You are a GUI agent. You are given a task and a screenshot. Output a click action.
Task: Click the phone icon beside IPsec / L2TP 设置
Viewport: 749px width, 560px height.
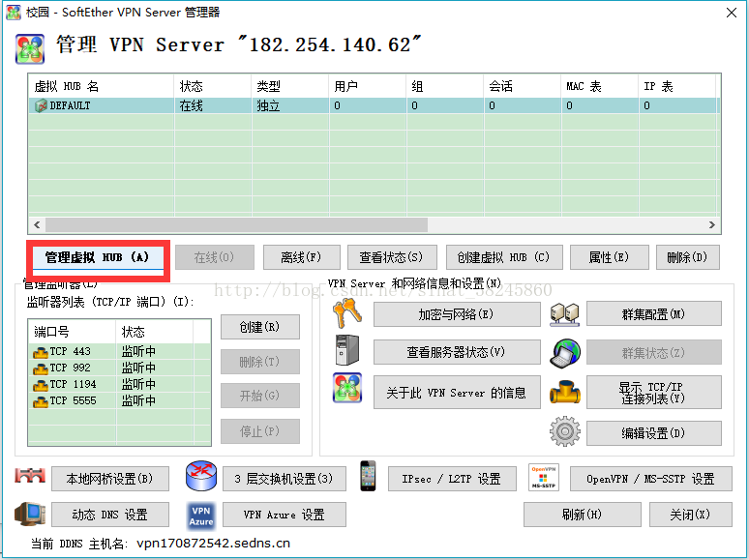click(x=368, y=477)
